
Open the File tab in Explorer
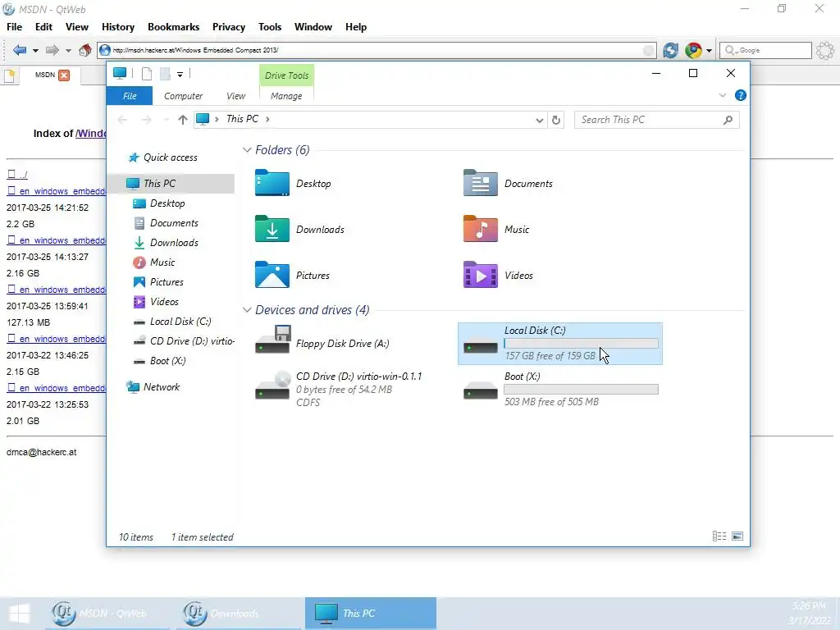pyautogui.click(x=130, y=96)
